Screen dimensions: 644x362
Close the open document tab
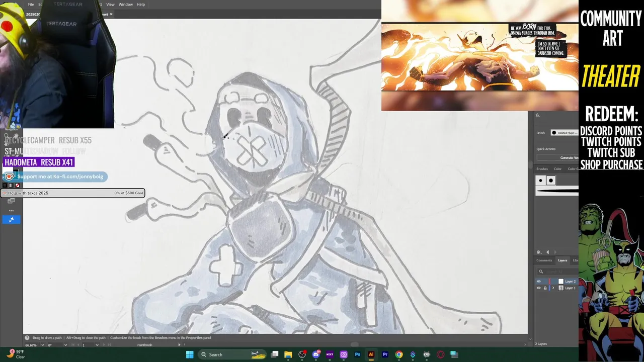click(111, 14)
